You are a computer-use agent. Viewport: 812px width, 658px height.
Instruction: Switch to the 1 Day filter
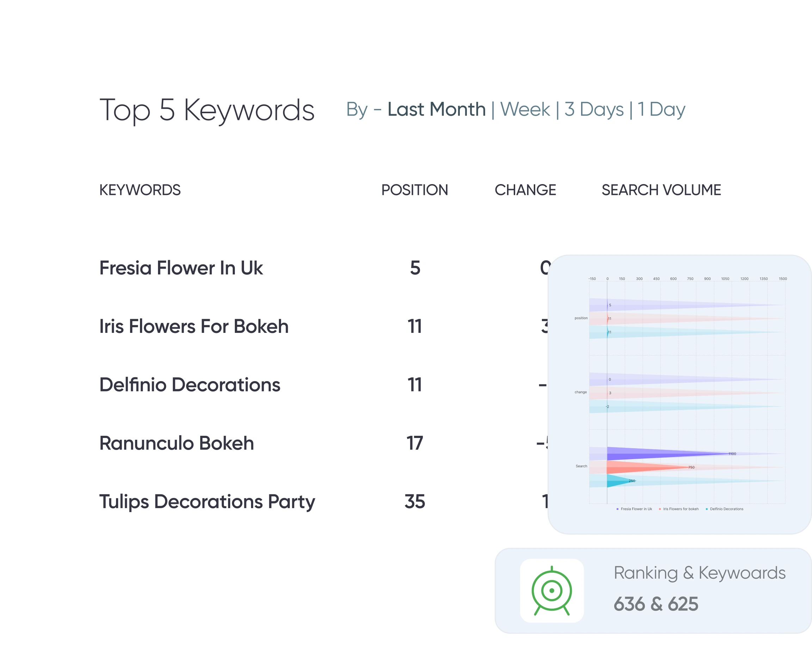pyautogui.click(x=661, y=110)
